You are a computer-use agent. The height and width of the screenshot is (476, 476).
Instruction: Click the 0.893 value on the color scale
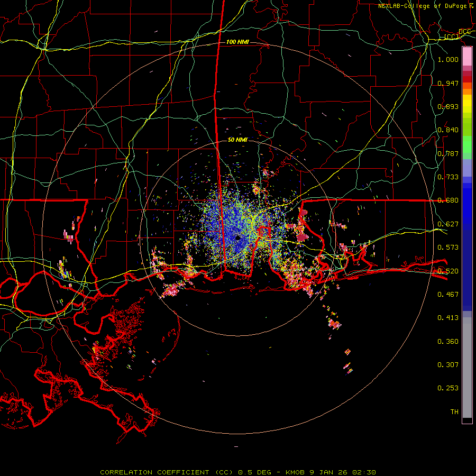(x=448, y=106)
